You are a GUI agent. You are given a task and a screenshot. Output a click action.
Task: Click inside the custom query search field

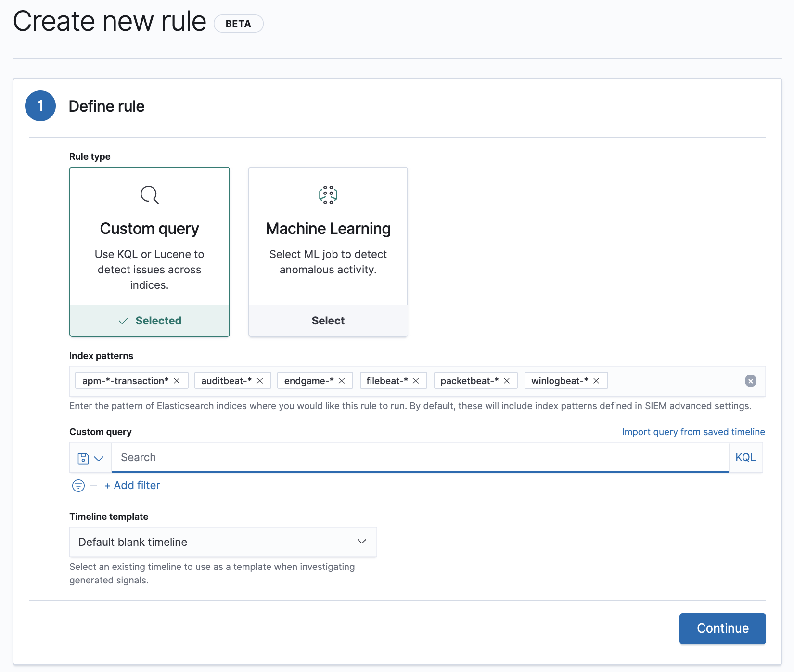337,457
